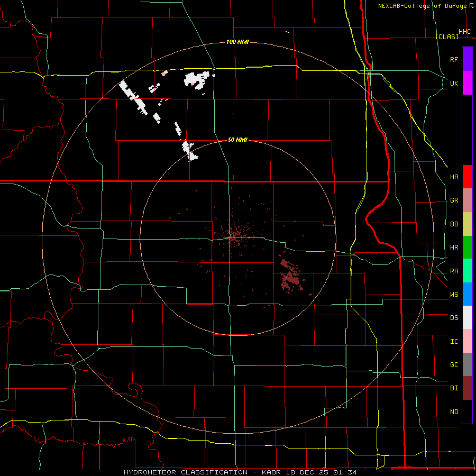
Task: Click the DS legend label
Action: point(454,318)
